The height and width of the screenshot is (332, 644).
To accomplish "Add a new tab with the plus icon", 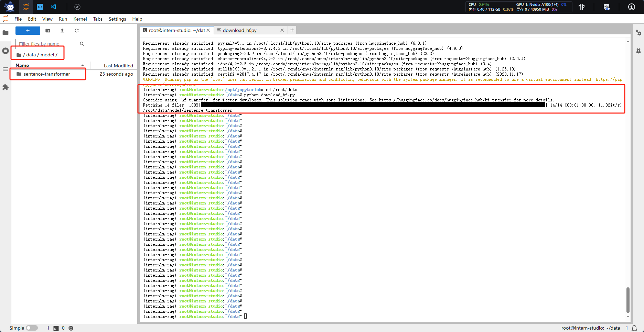I will [x=292, y=30].
